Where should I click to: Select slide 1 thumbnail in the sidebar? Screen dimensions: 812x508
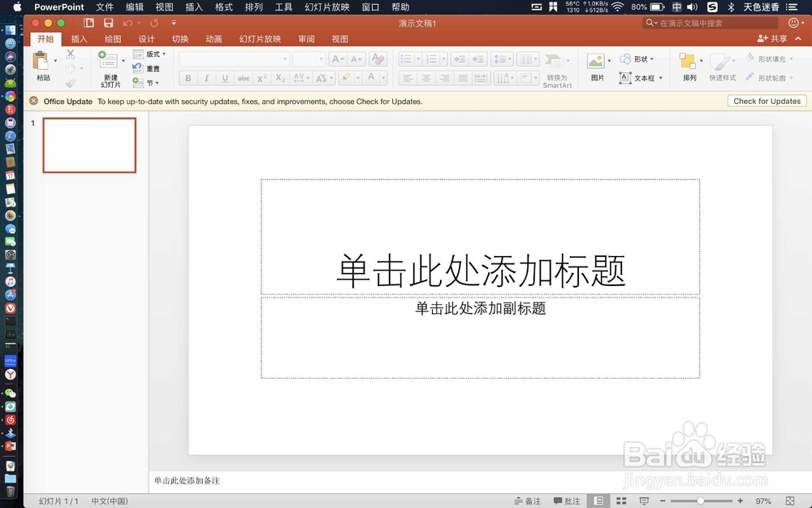(89, 145)
